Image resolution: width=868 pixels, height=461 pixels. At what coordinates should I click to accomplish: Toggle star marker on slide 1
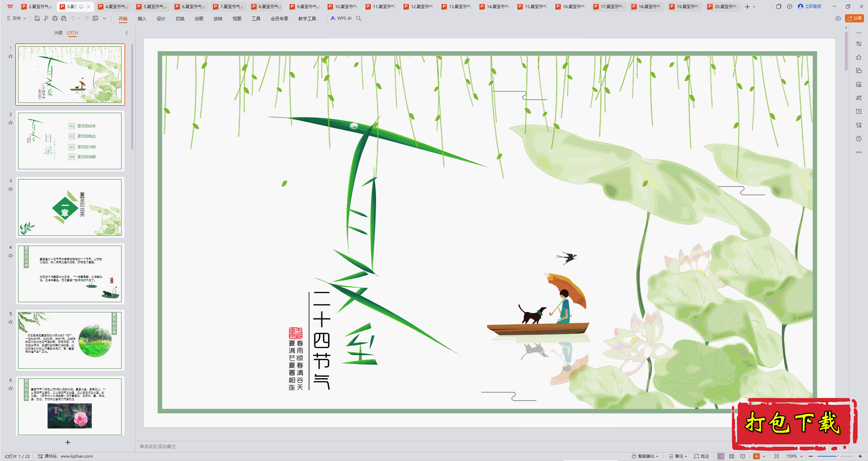tap(11, 56)
